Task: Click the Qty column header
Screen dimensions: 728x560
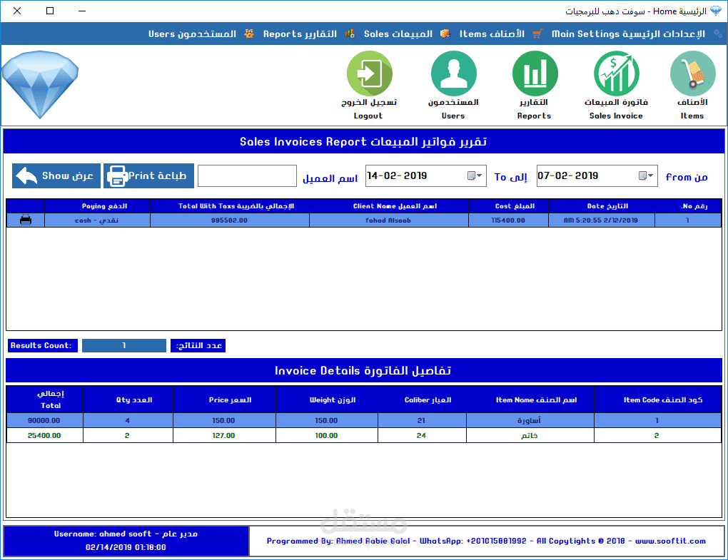Action: (x=128, y=399)
